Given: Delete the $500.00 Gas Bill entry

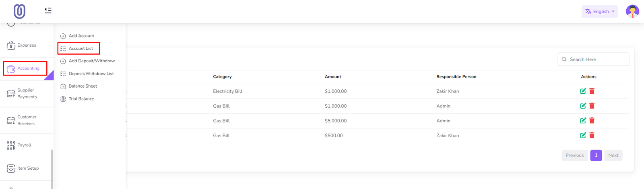Looking at the screenshot, I should point(592,136).
